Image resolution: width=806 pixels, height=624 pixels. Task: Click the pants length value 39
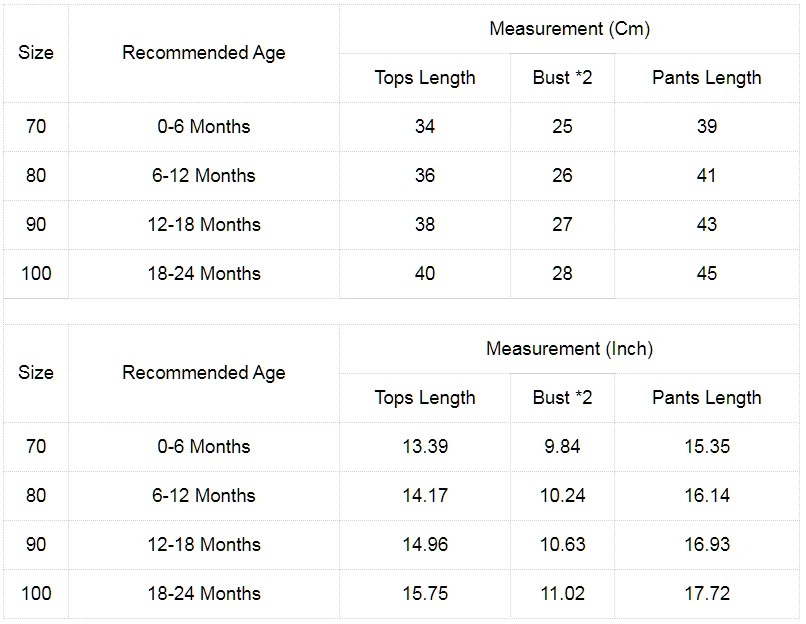(x=707, y=126)
